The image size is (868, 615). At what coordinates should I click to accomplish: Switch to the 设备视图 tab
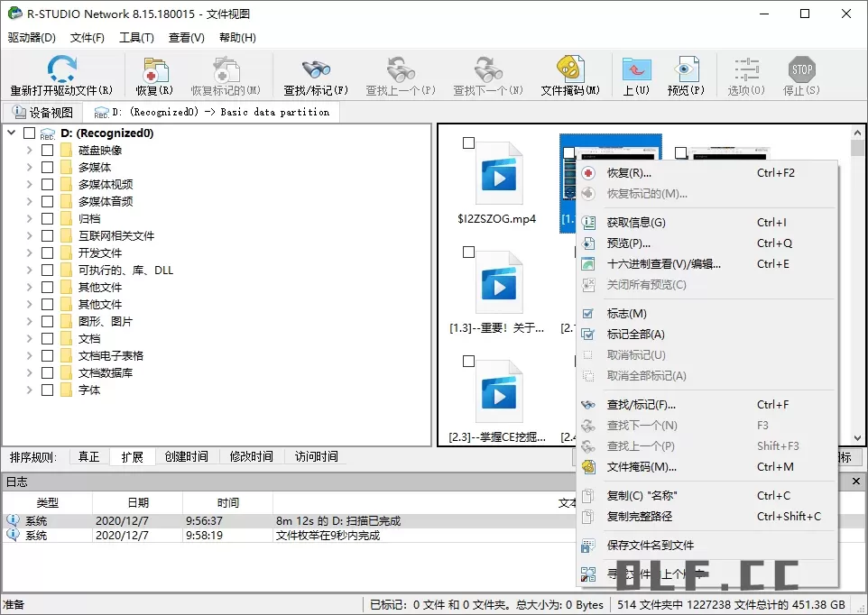click(x=45, y=111)
